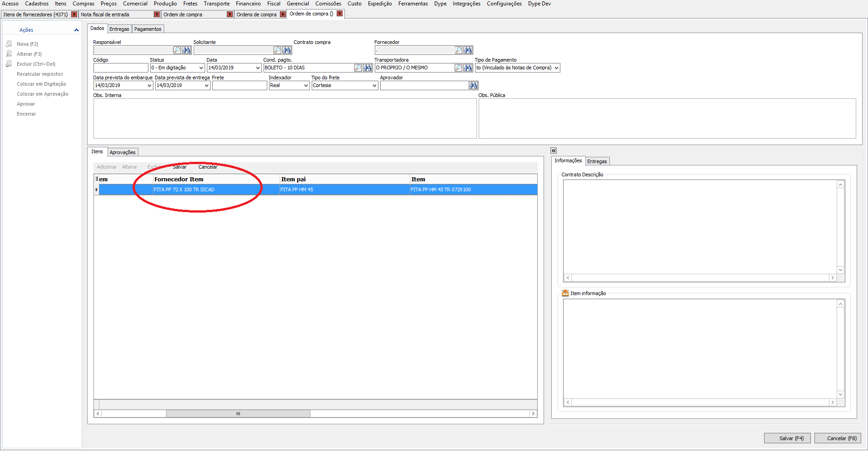
Task: Click the Solicitante binoculars lookup icon
Action: (x=287, y=50)
